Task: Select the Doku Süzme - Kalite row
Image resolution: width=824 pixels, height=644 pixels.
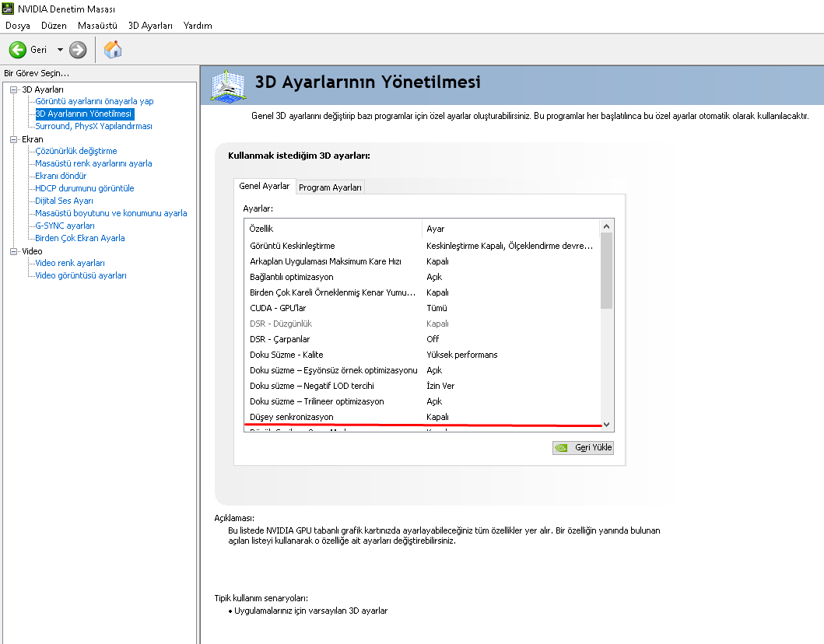Action: point(422,355)
